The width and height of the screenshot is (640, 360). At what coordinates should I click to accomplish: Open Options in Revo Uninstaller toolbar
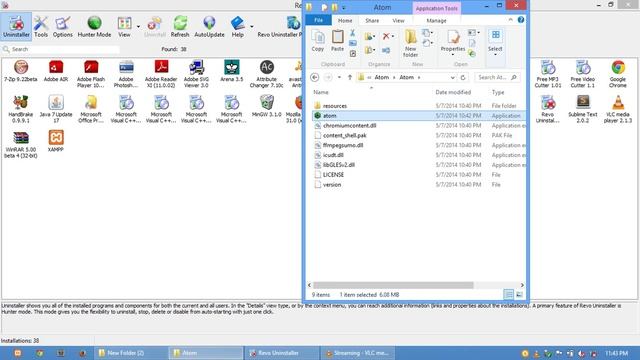click(x=62, y=27)
